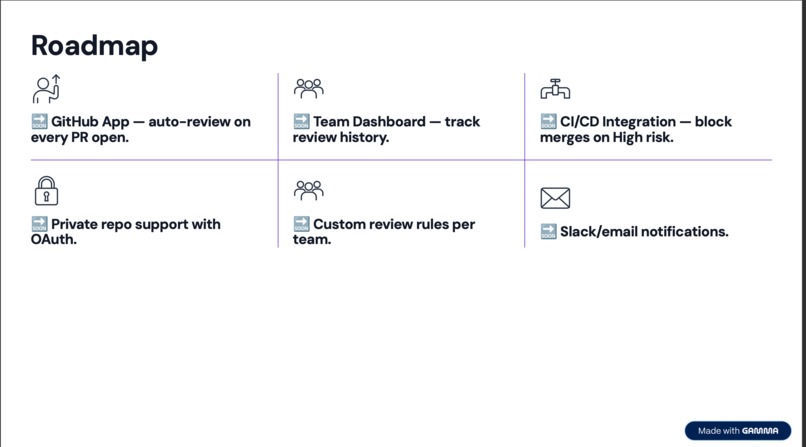This screenshot has height=447, width=806.
Task: Click the SOON arrow emoji before CI/CD Integration
Action: (548, 122)
